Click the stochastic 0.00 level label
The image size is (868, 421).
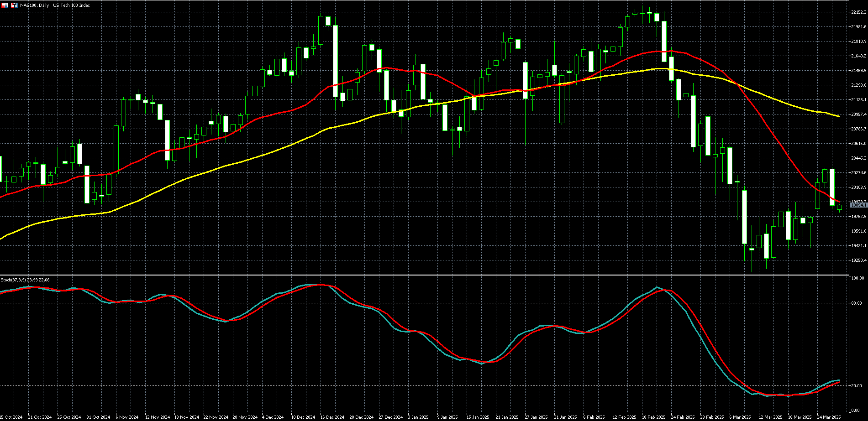coord(856,411)
